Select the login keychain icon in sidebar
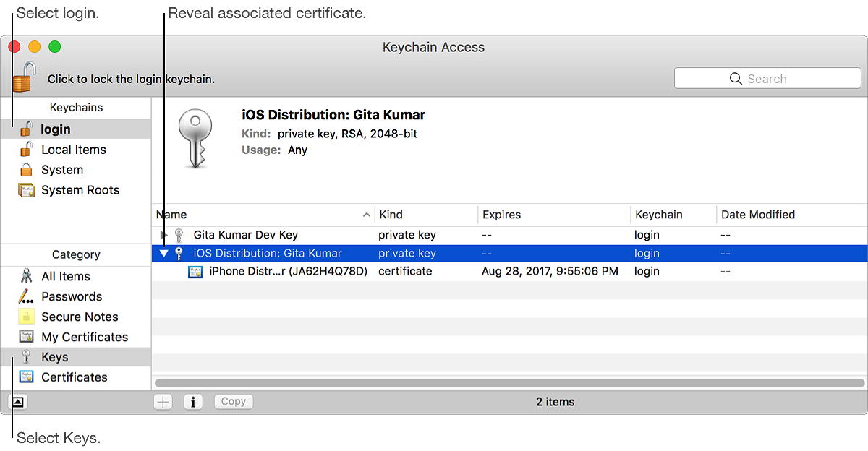The width and height of the screenshot is (868, 451). tap(26, 129)
